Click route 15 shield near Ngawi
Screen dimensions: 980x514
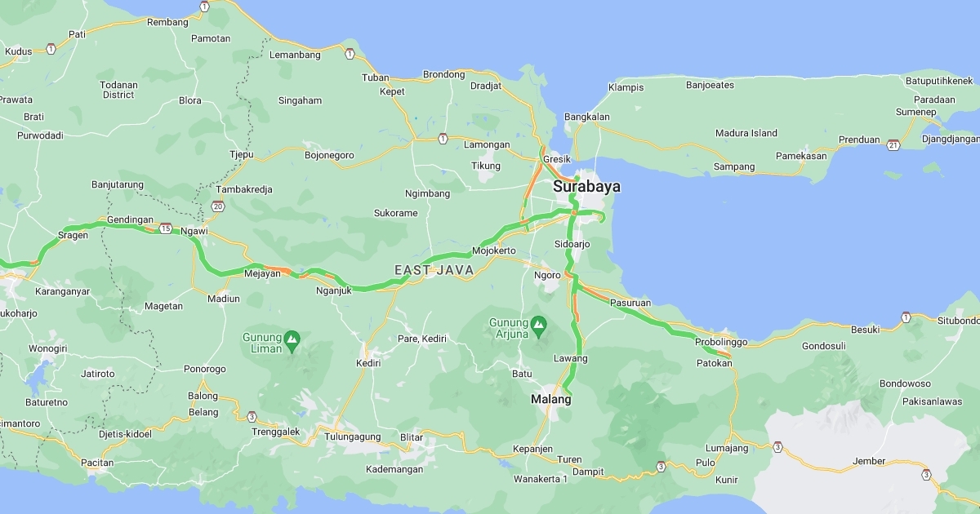tap(166, 228)
